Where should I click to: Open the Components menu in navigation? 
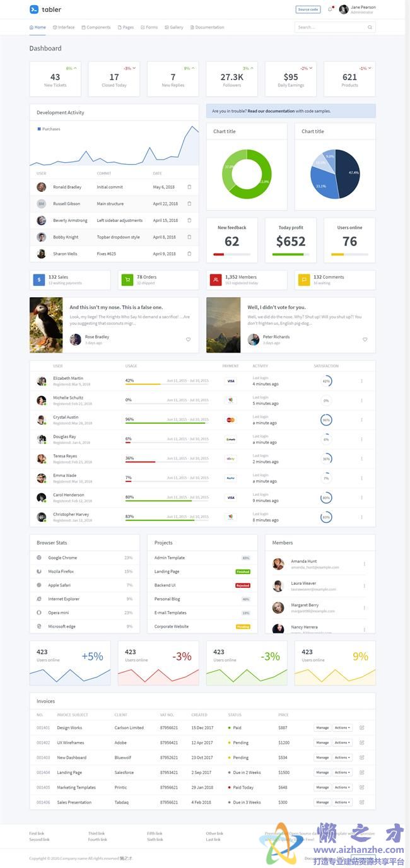tap(96, 27)
